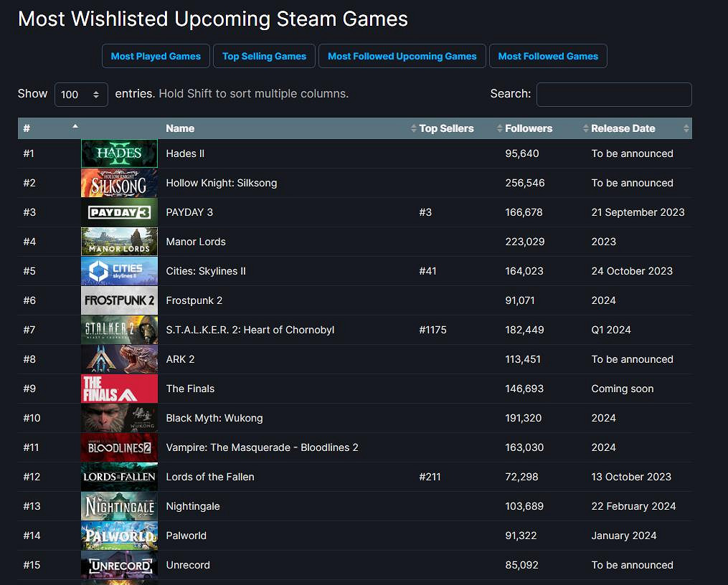Open Most Followed Upcoming Games
This screenshot has width=728, height=585.
[x=402, y=56]
